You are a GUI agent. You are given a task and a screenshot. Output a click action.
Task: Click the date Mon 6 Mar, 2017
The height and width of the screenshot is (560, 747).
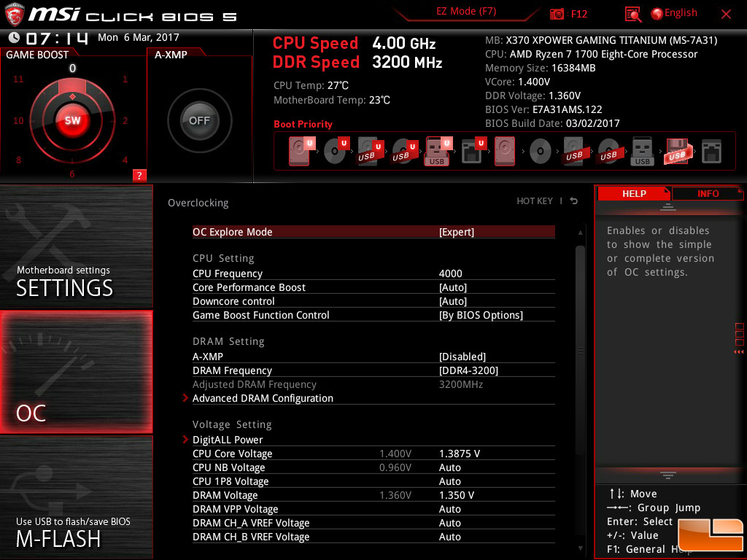point(138,37)
